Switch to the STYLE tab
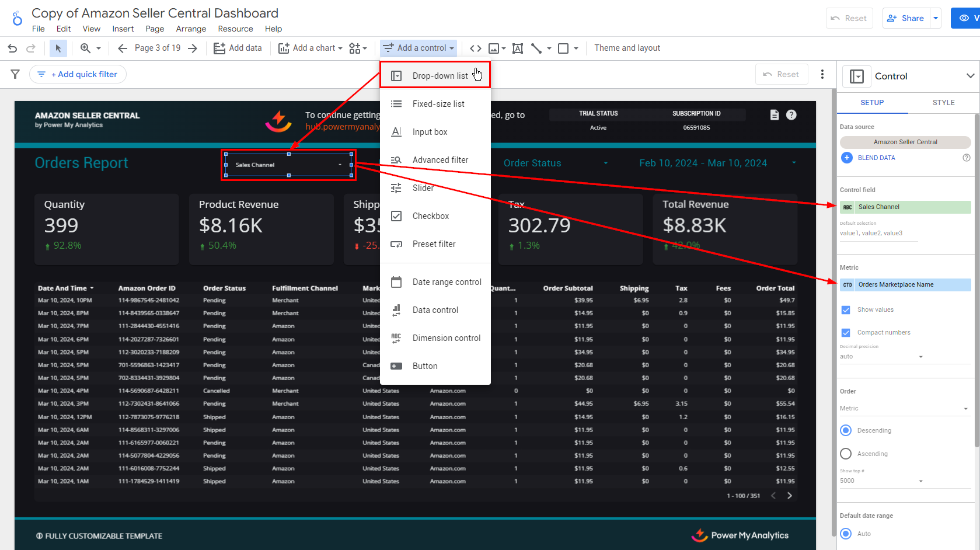980x550 pixels. (x=943, y=103)
